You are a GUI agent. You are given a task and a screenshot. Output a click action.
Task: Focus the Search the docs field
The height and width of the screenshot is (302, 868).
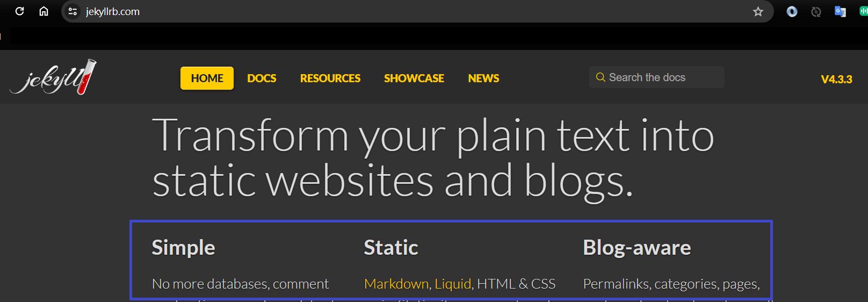[656, 77]
